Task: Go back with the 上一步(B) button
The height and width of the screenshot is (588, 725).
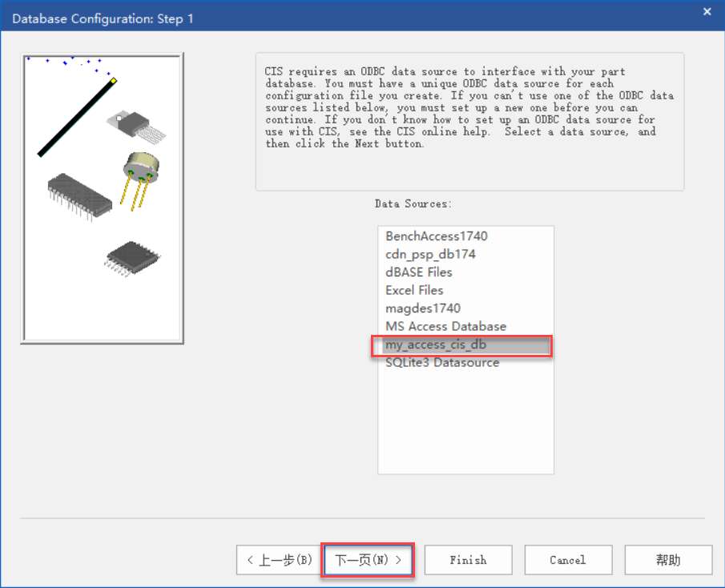Action: pyautogui.click(x=279, y=560)
